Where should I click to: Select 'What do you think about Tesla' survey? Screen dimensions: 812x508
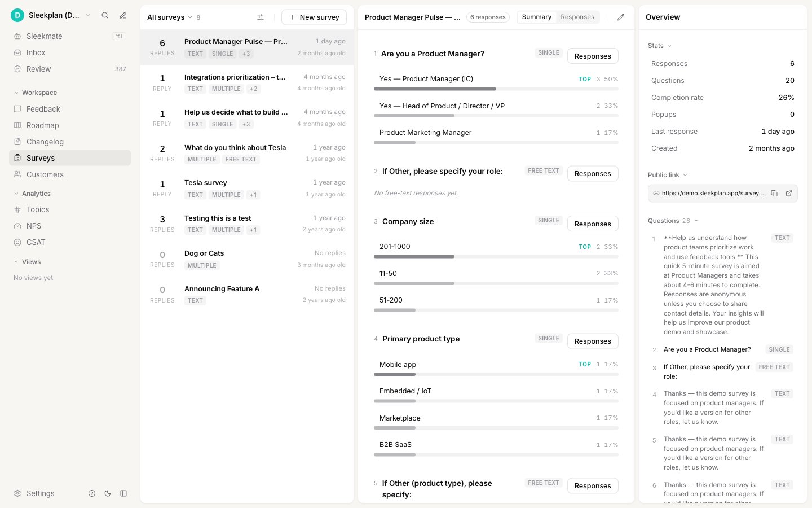pos(247,154)
